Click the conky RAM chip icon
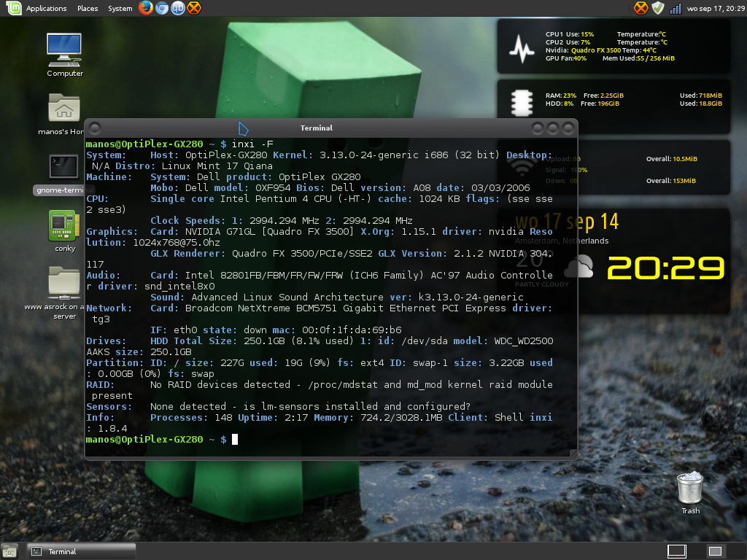Image resolution: width=747 pixels, height=560 pixels. pyautogui.click(x=522, y=104)
